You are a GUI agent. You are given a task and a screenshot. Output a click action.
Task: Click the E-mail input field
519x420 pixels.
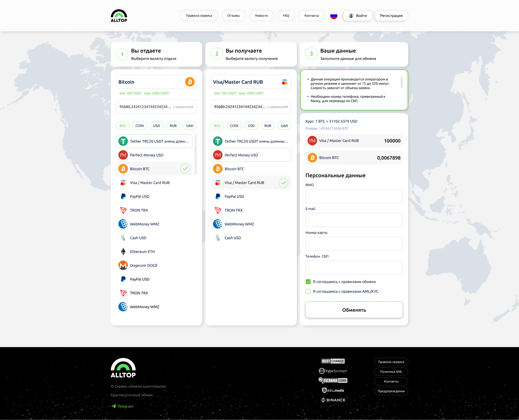354,220
